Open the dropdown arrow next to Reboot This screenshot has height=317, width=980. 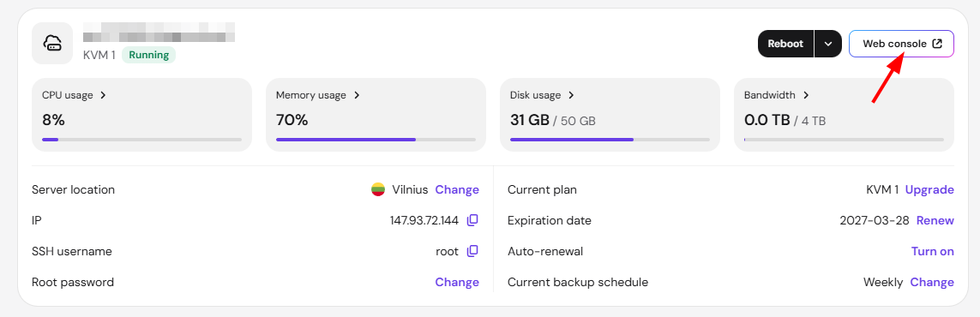(x=828, y=44)
